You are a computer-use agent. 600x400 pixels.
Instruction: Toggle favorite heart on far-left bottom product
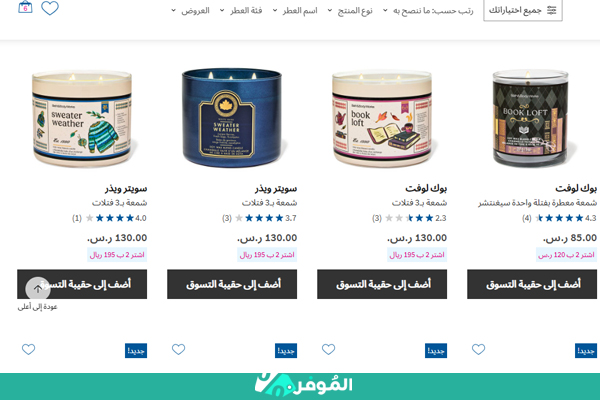(28, 349)
